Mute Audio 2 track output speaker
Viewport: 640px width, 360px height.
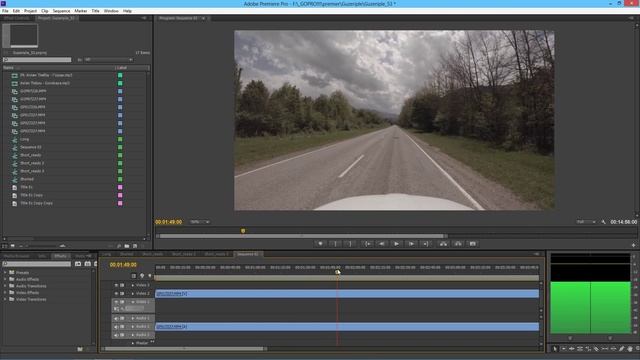click(116, 327)
